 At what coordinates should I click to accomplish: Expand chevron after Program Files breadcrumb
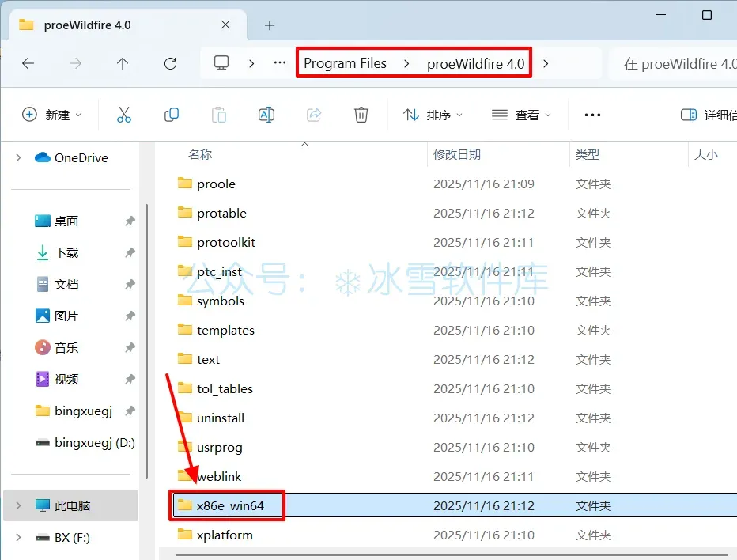[x=406, y=63]
